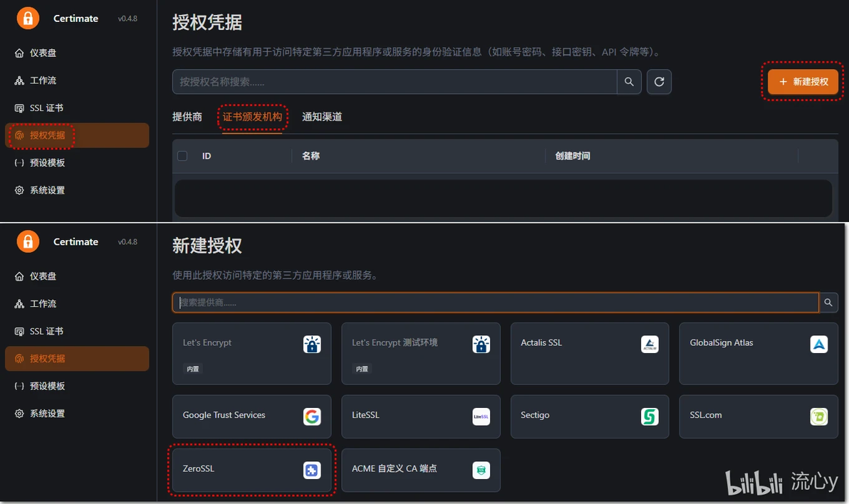The width and height of the screenshot is (849, 504).
Task: Refresh the credentials list
Action: pos(659,82)
